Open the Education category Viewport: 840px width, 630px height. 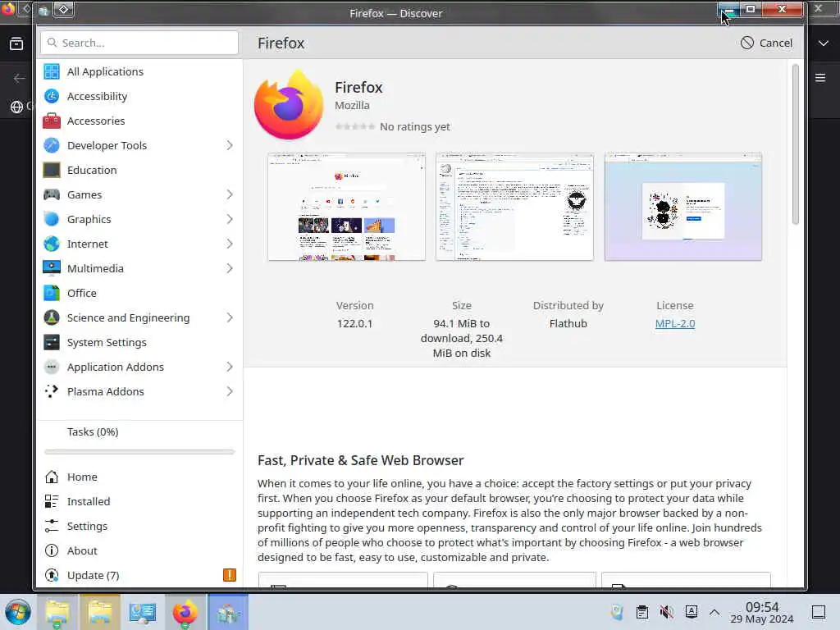(139, 170)
